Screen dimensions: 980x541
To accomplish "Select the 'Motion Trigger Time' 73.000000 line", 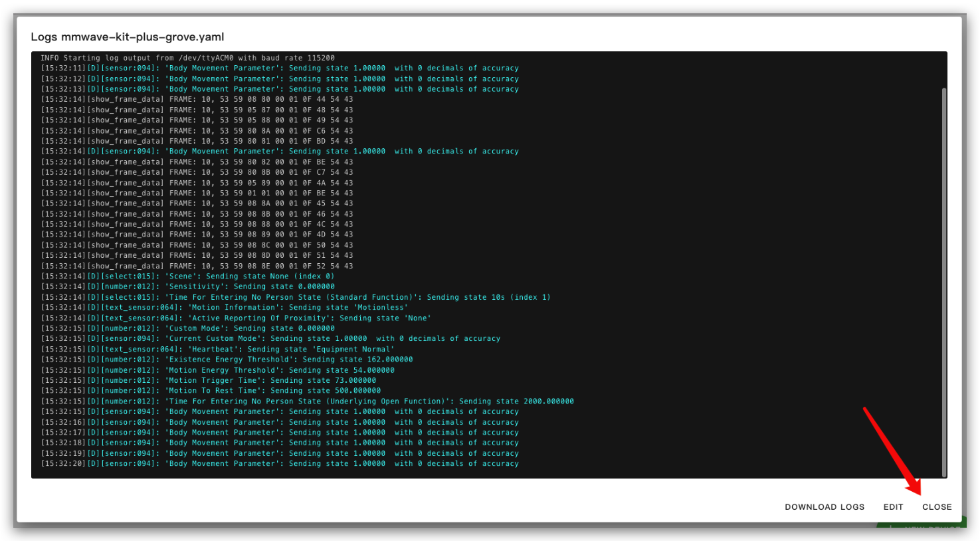I will [209, 381].
